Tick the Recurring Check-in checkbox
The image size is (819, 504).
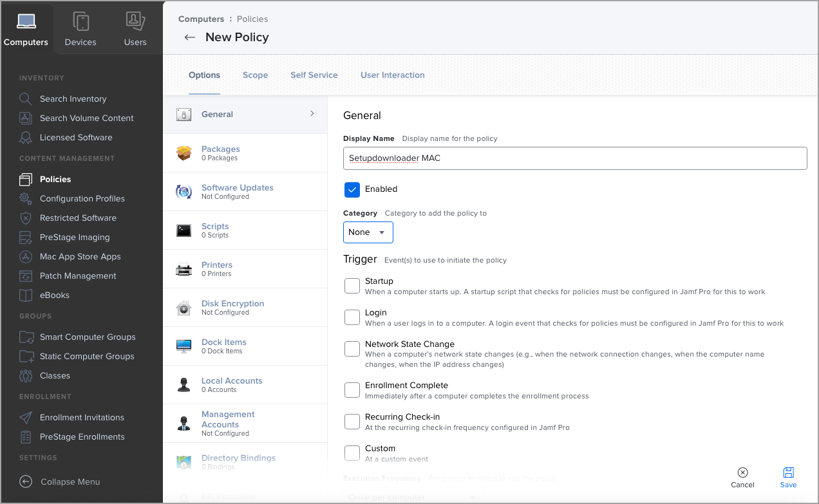pos(352,422)
